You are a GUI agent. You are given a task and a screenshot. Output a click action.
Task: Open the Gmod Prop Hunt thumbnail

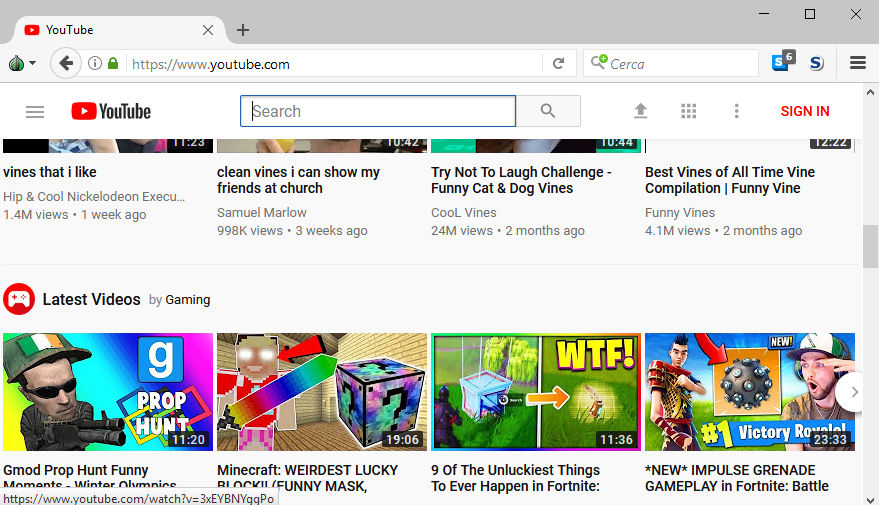tap(108, 392)
